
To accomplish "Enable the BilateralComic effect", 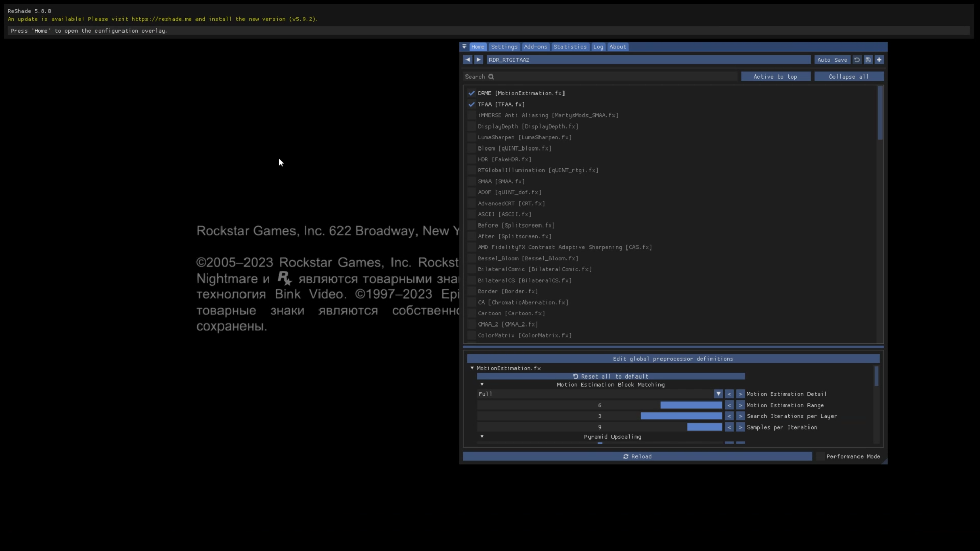I will point(472,269).
